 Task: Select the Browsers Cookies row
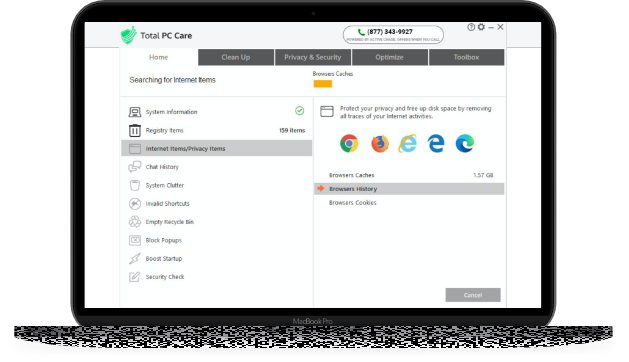409,203
